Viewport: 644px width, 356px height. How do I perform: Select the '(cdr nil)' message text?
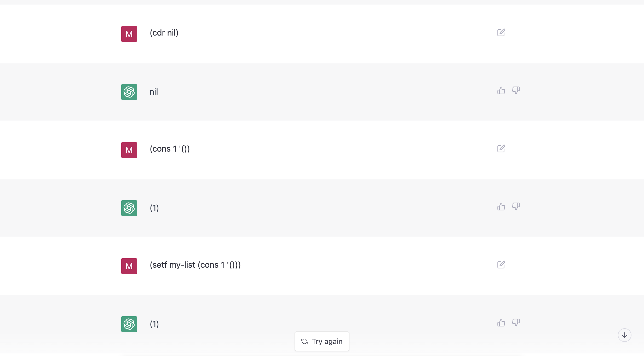(x=164, y=33)
